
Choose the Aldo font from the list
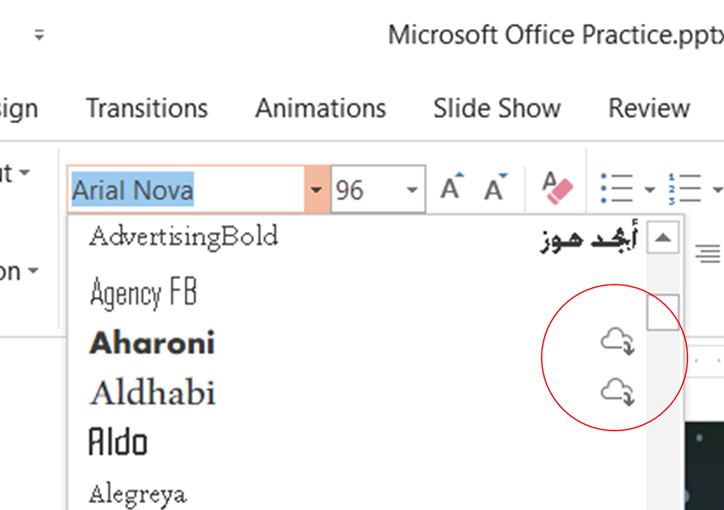click(118, 441)
